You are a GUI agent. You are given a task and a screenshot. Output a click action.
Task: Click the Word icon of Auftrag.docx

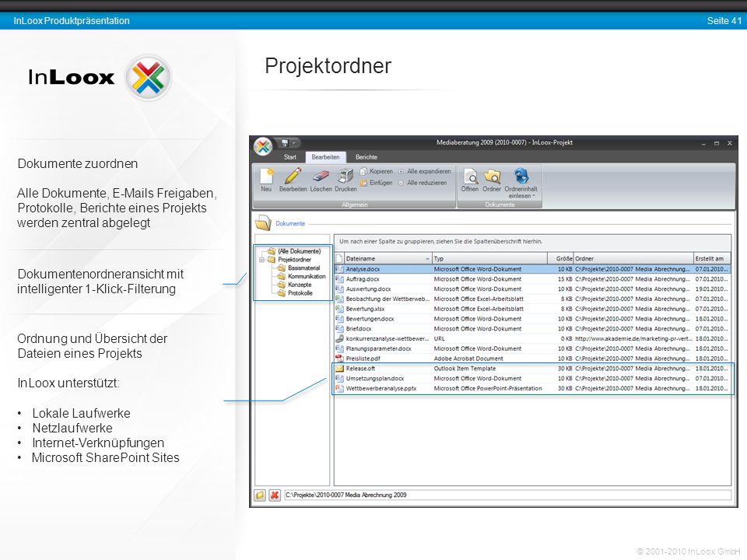pyautogui.click(x=339, y=279)
